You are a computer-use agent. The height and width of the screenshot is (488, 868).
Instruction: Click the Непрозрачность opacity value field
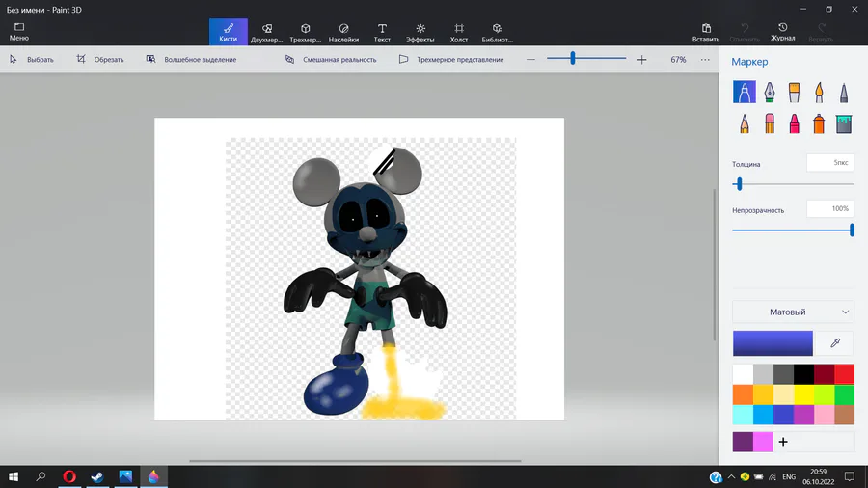830,208
